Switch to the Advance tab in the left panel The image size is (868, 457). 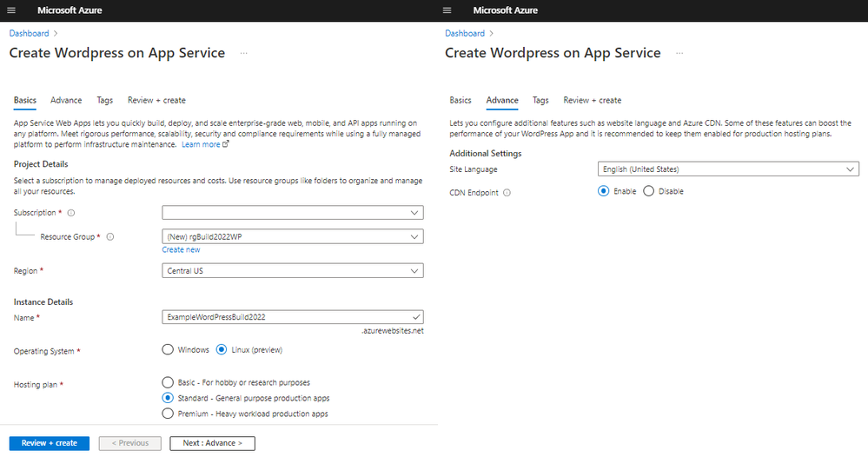click(x=66, y=100)
